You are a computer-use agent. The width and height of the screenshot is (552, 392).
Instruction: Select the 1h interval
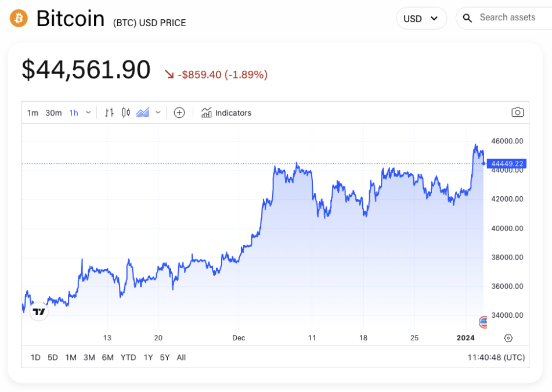[x=74, y=113]
